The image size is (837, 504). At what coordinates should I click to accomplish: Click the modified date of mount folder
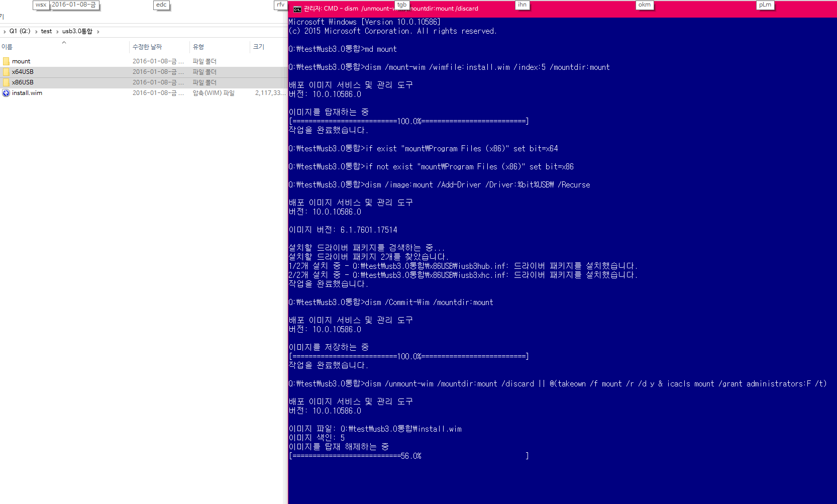(158, 61)
